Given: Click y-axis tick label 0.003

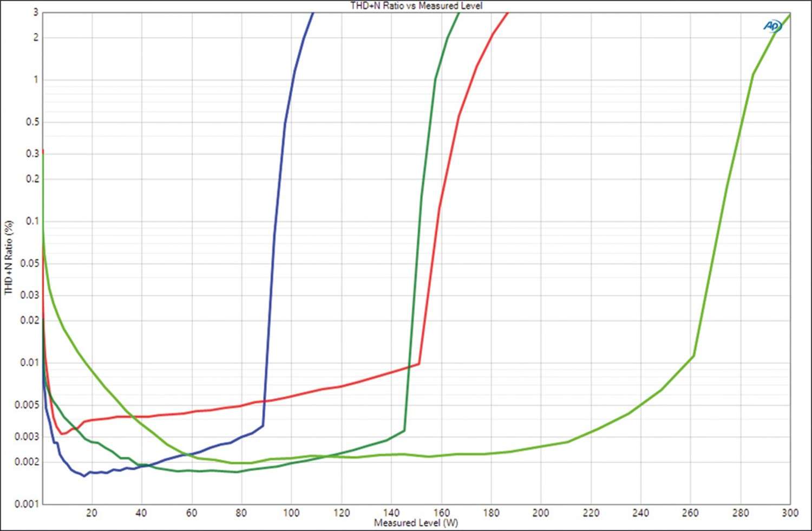Looking at the screenshot, I should pyautogui.click(x=27, y=437).
